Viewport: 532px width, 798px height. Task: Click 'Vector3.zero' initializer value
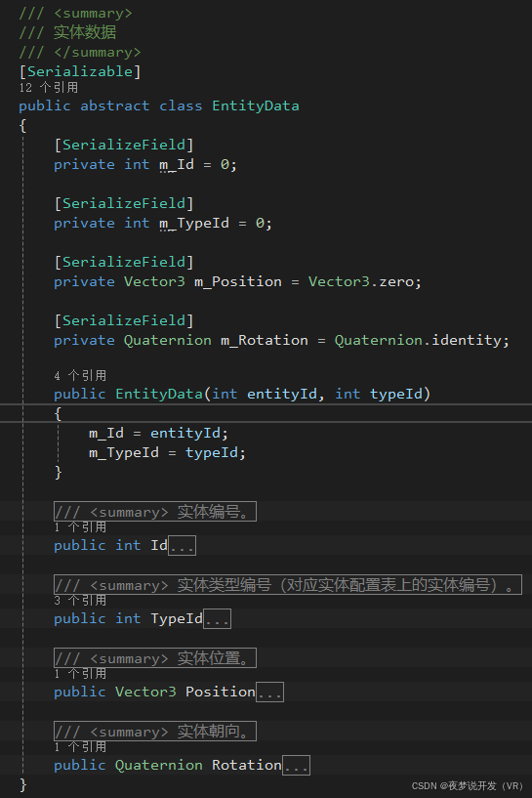(x=361, y=282)
